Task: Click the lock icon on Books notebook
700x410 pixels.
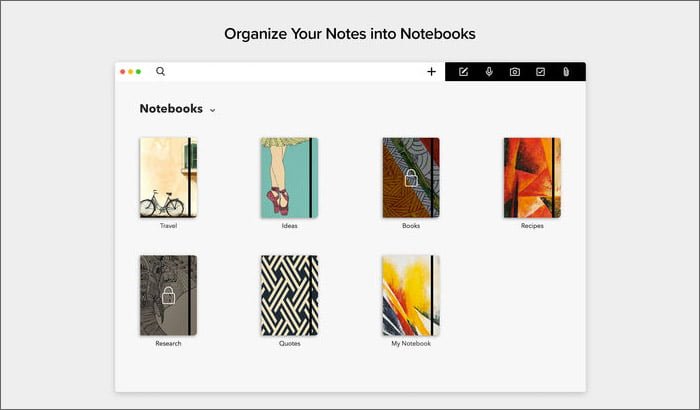Action: point(411,178)
